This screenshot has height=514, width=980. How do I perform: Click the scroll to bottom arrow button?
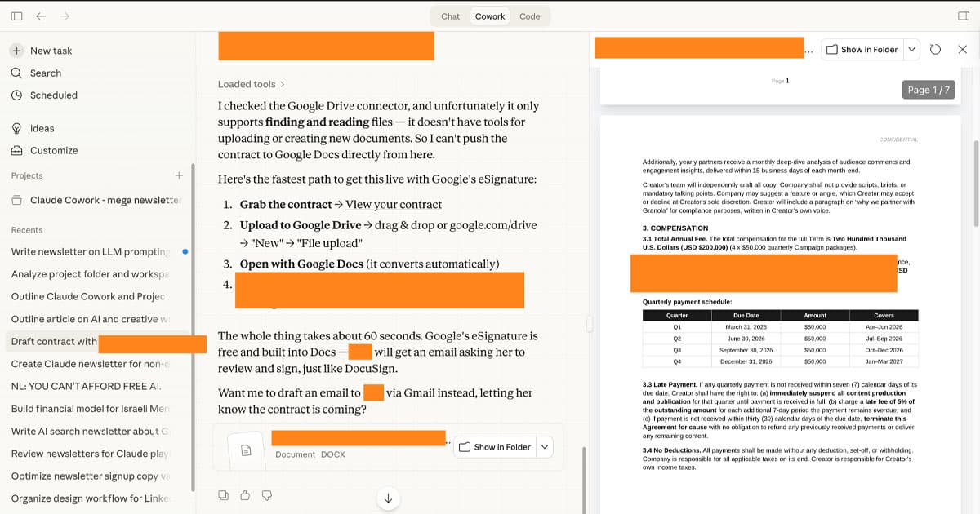pyautogui.click(x=388, y=498)
